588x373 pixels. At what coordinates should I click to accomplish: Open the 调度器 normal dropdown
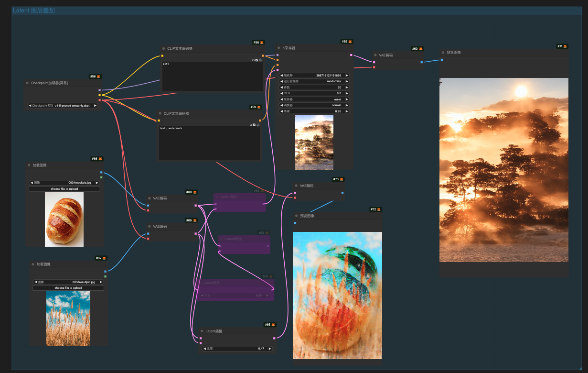(314, 105)
